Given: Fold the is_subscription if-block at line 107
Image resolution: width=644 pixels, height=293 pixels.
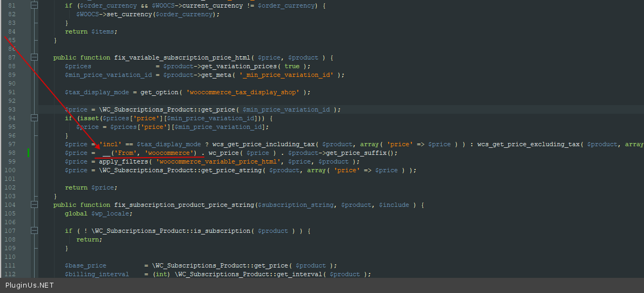Looking at the screenshot, I should click(x=35, y=231).
